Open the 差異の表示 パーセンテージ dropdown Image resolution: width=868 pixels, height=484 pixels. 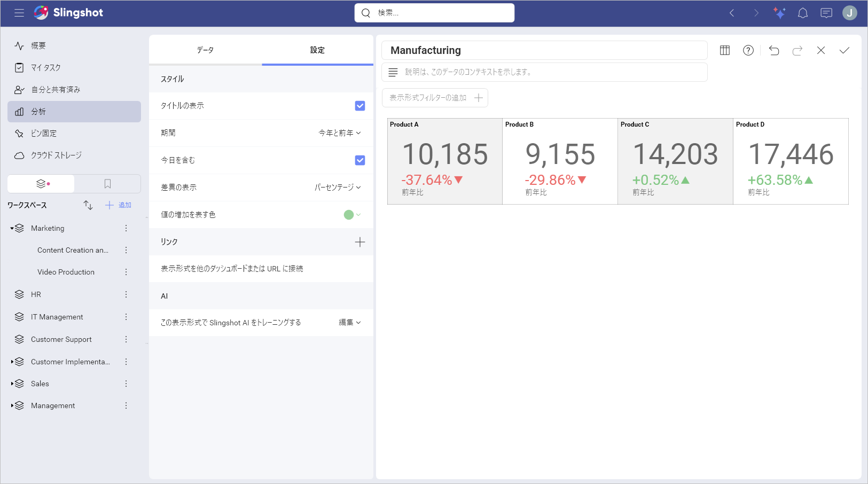click(338, 188)
